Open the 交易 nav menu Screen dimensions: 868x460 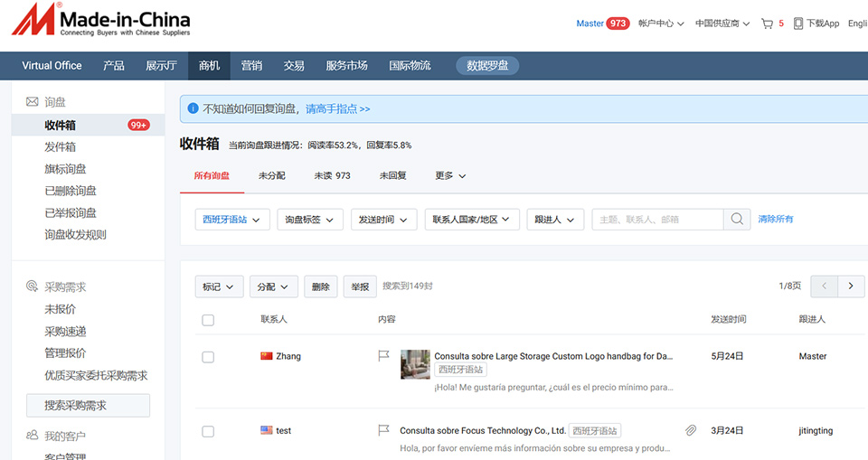(x=294, y=65)
